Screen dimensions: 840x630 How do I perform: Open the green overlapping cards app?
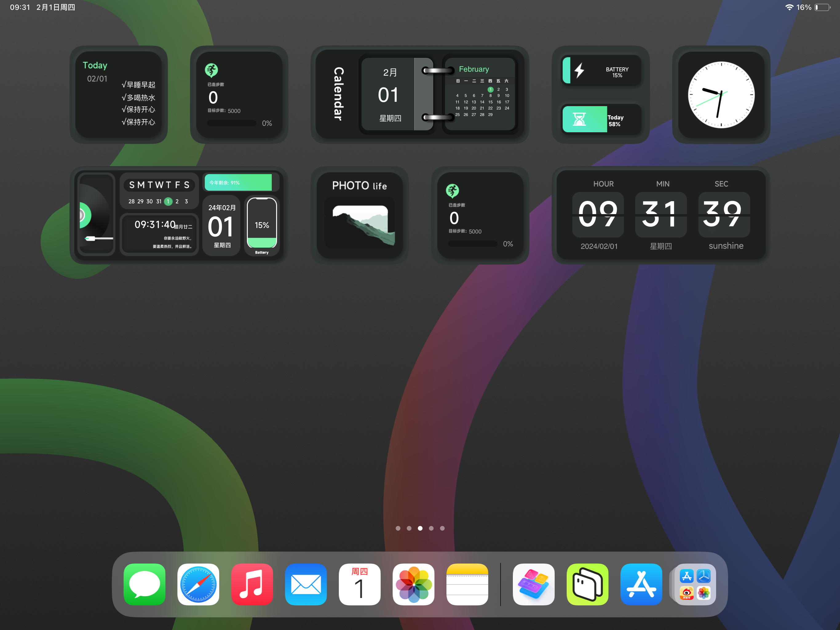[x=588, y=584]
